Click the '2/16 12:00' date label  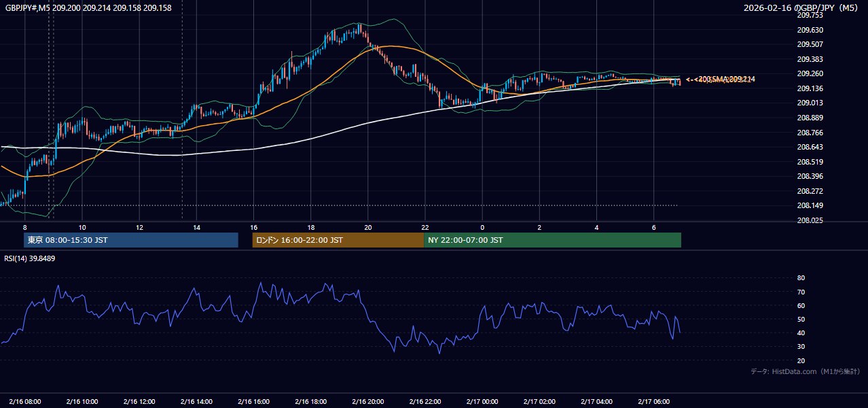point(139,402)
